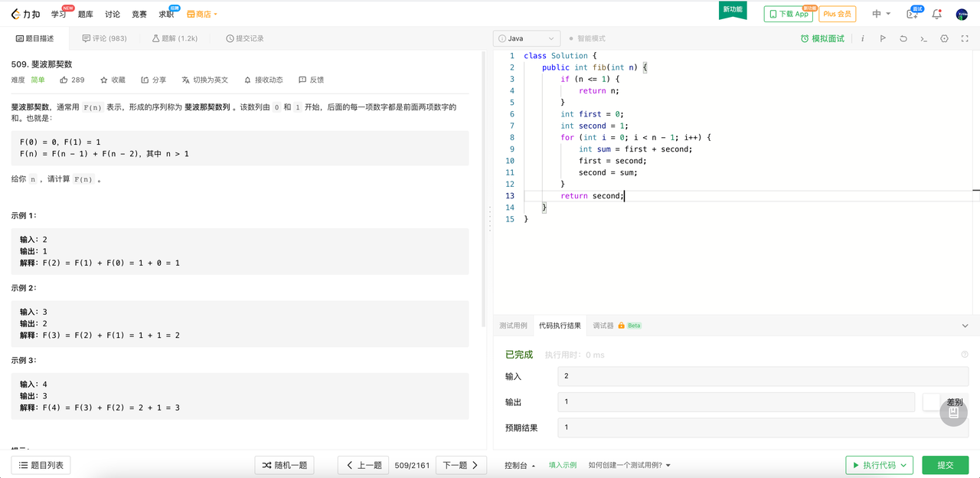Viewport: 980px width, 478px height.
Task: Click the 简单 difficulty label
Action: [38, 80]
